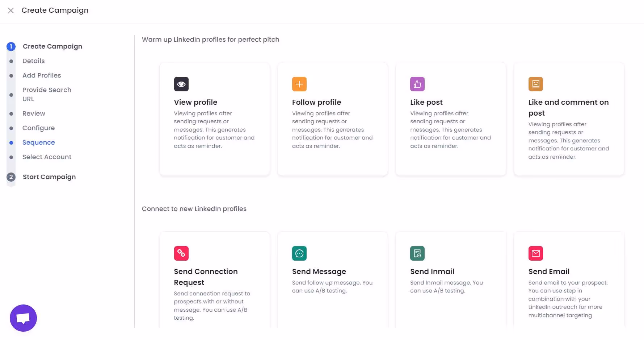Image resolution: width=644 pixels, height=340 pixels.
Task: Click the Like and comment on post icon
Action: point(535,84)
